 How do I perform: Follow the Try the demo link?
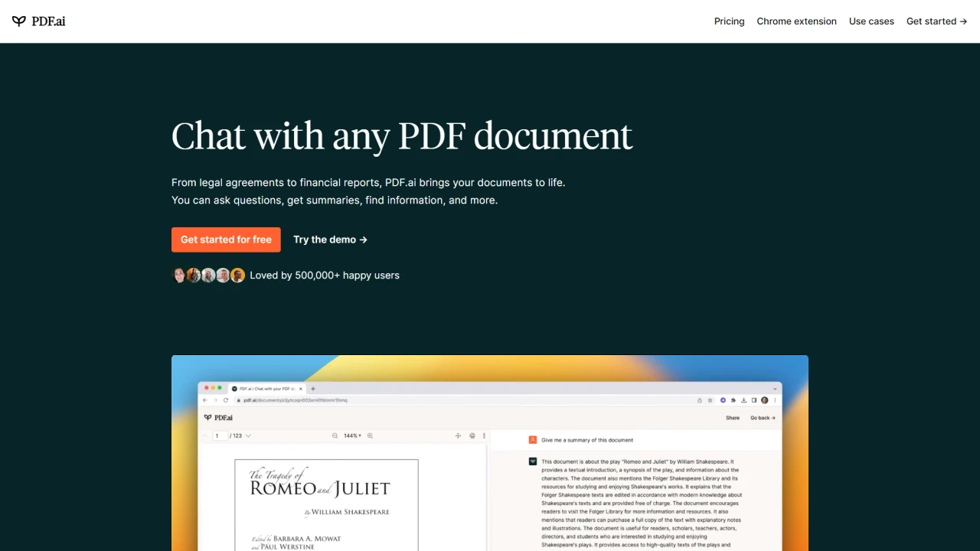tap(330, 240)
